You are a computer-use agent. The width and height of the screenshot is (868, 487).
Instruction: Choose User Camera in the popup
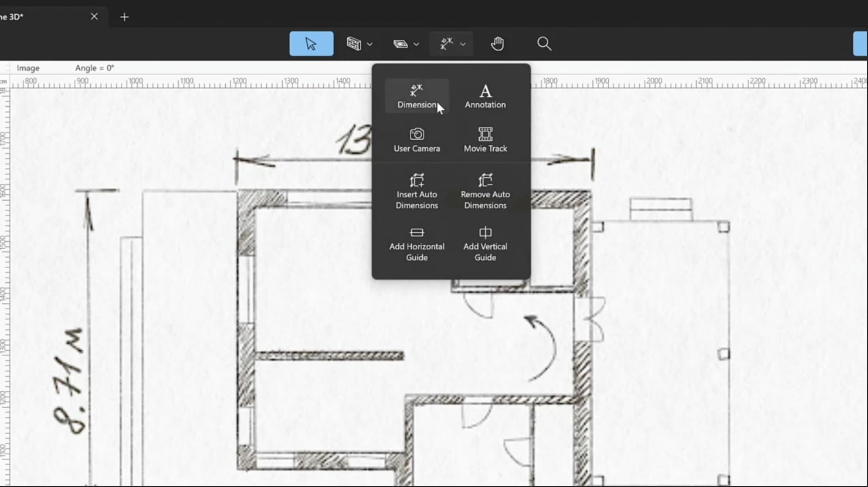click(417, 140)
